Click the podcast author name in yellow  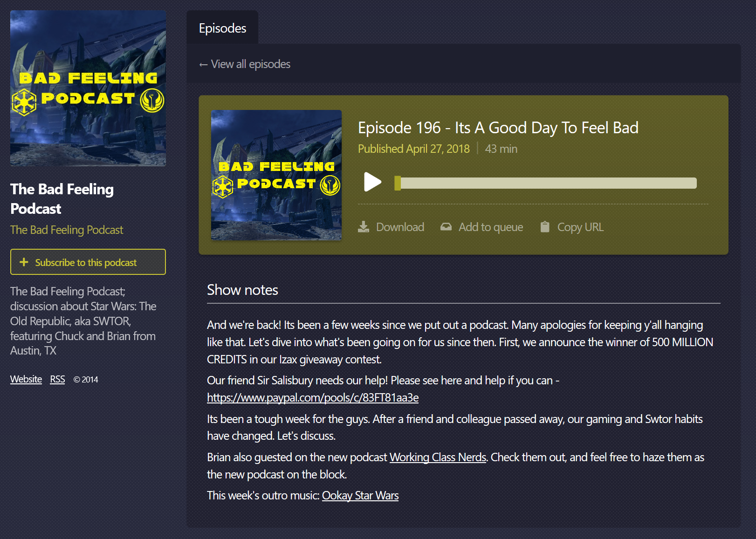tap(67, 230)
